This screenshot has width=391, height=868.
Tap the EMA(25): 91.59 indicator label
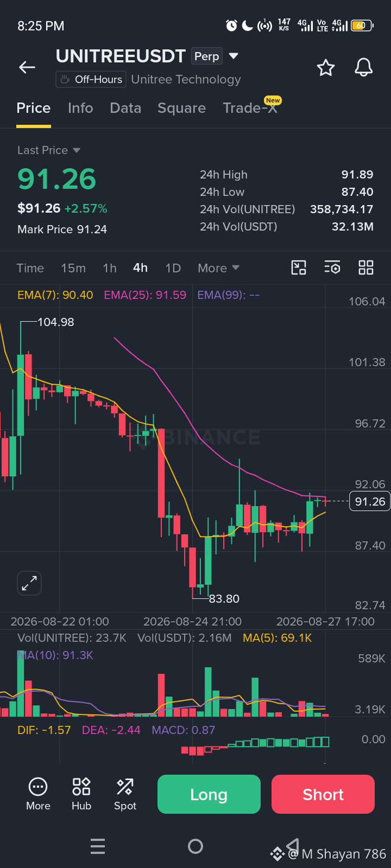[x=145, y=295]
